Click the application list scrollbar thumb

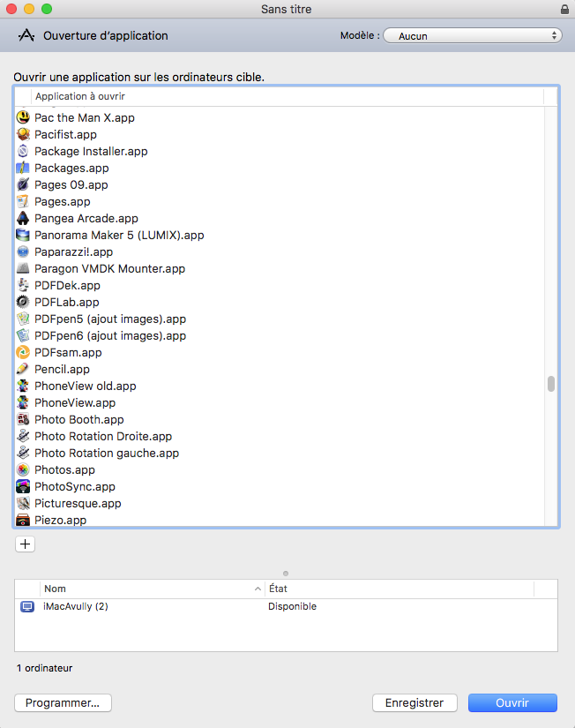coord(551,384)
